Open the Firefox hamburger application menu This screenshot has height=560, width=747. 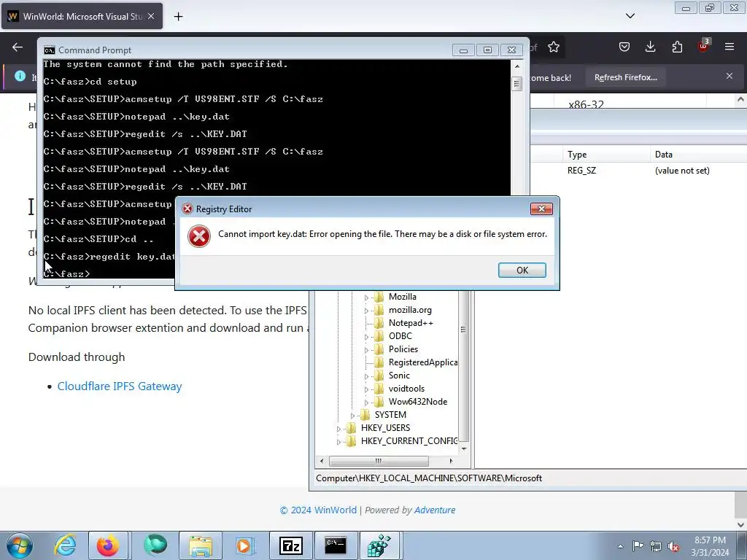(729, 47)
